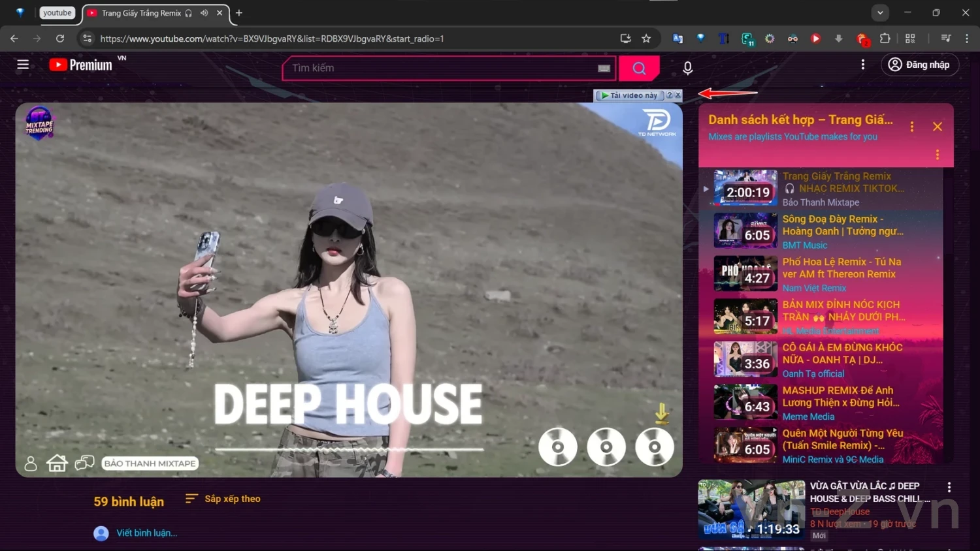Click the yellow download arrow on video
This screenshot has width=980, height=551.
coord(661,413)
